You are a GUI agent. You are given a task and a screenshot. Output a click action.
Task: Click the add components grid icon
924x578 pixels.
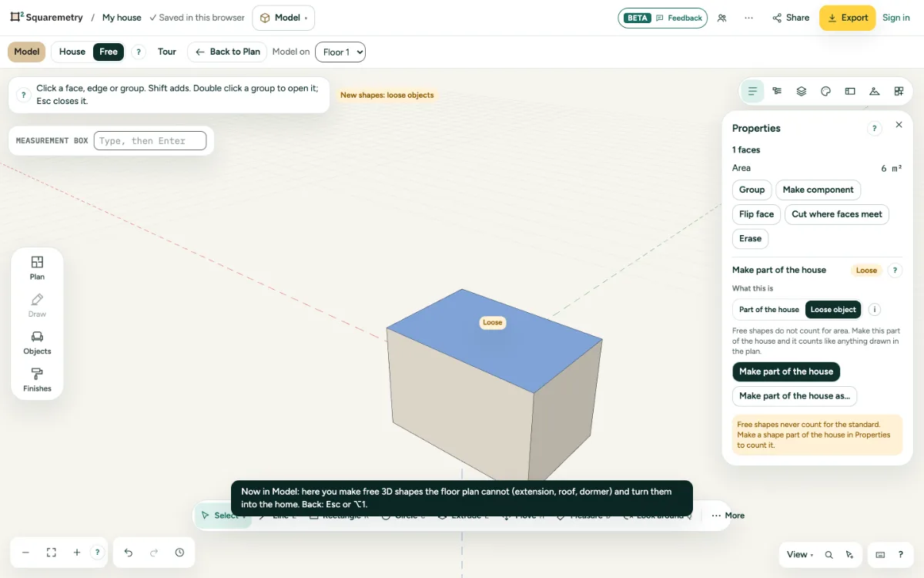click(899, 91)
